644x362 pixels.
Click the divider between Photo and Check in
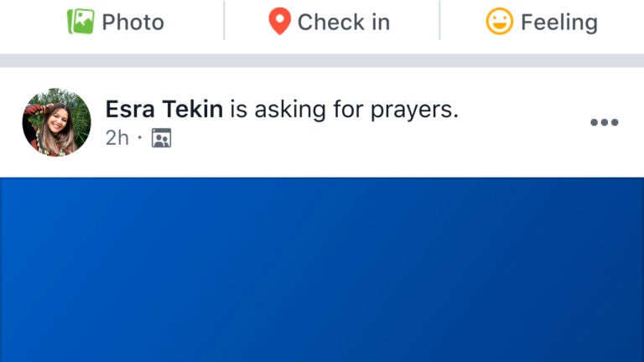pyautogui.click(x=224, y=20)
